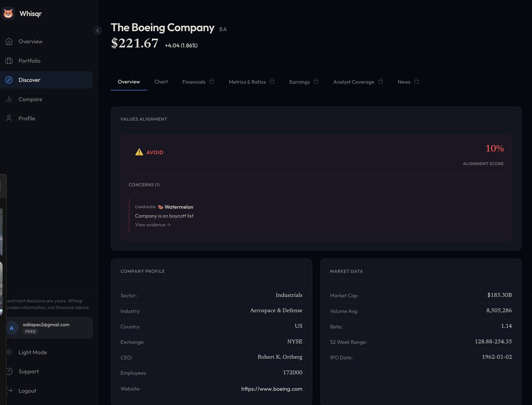Screen dimensions: 532x405
Task: Click the lock icon beside Earnings
Action: [x=316, y=81]
